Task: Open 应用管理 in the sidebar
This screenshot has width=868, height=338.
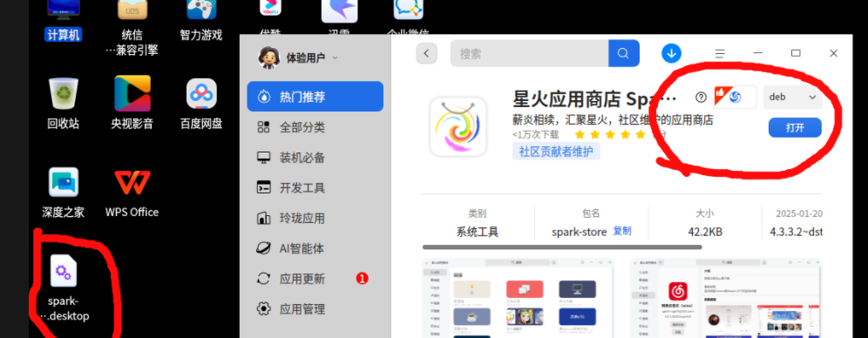Action: click(315, 308)
